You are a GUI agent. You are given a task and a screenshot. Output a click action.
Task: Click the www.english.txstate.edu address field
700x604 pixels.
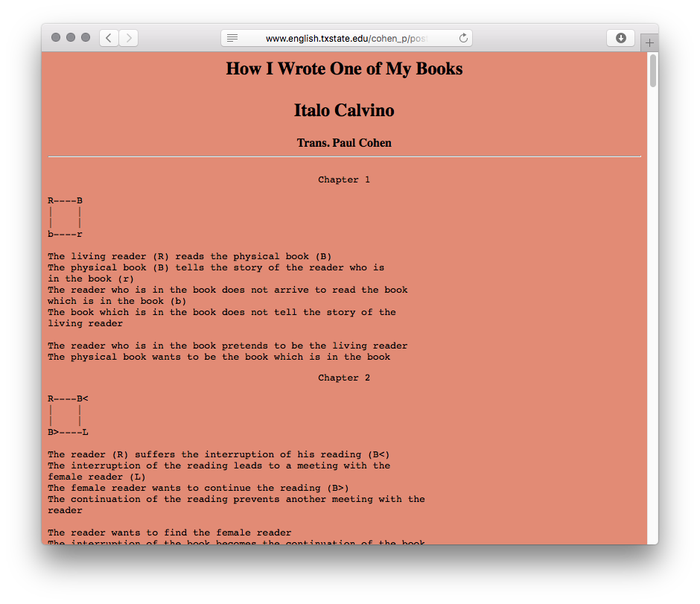[x=346, y=38]
